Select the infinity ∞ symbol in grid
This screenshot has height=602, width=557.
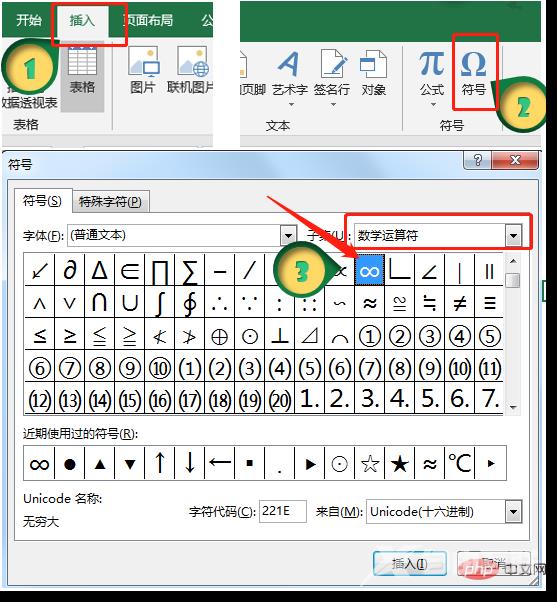click(370, 271)
